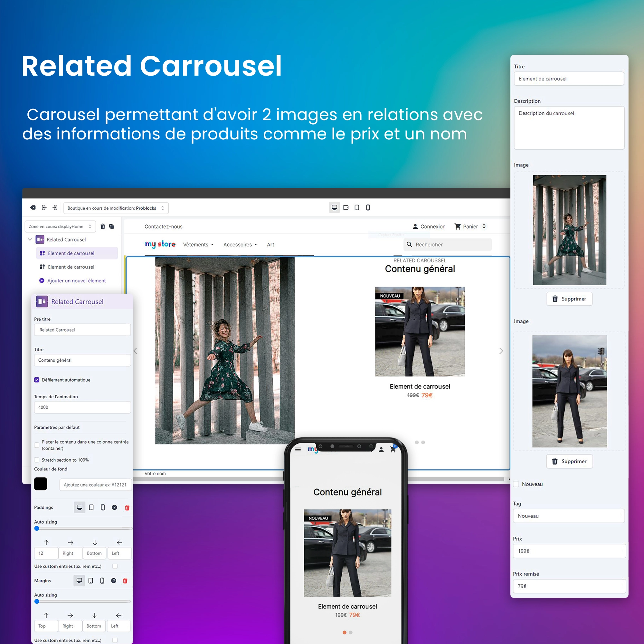Click Supprimer under the first image
Viewport: 644px width, 644px height.
pos(569,299)
